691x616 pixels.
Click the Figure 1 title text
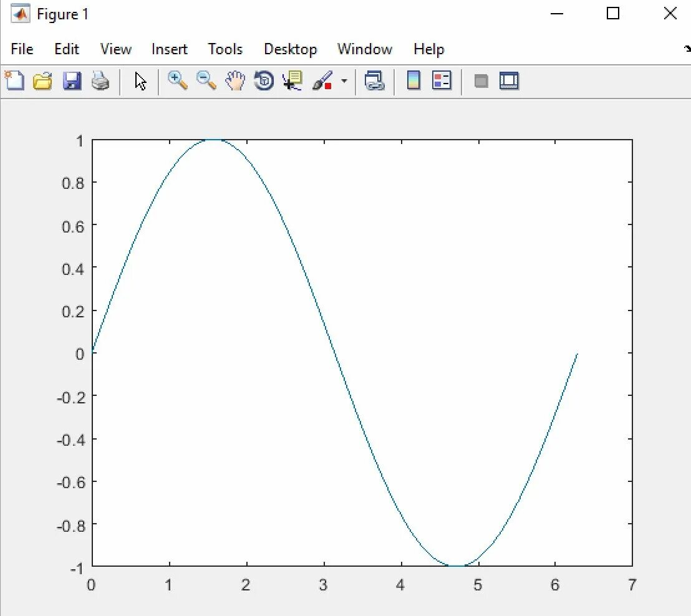(62, 14)
